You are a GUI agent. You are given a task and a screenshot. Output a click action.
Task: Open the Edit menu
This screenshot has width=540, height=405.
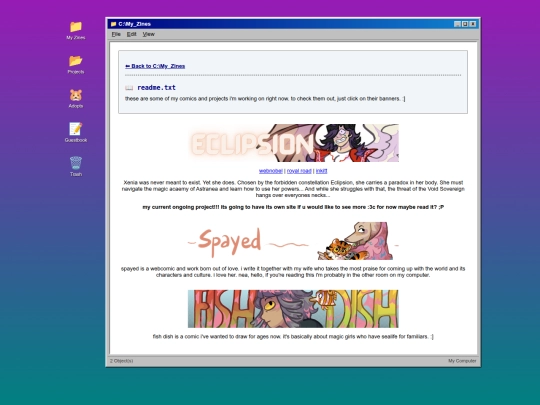(x=132, y=34)
